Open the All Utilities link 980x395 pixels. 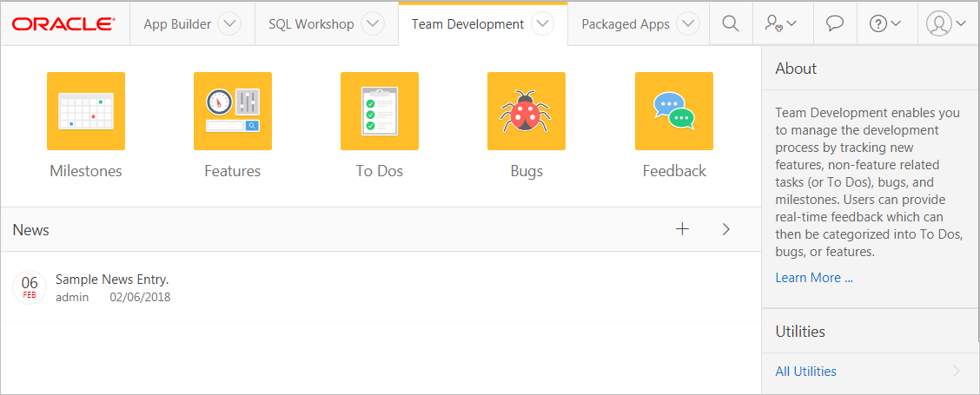coord(805,372)
